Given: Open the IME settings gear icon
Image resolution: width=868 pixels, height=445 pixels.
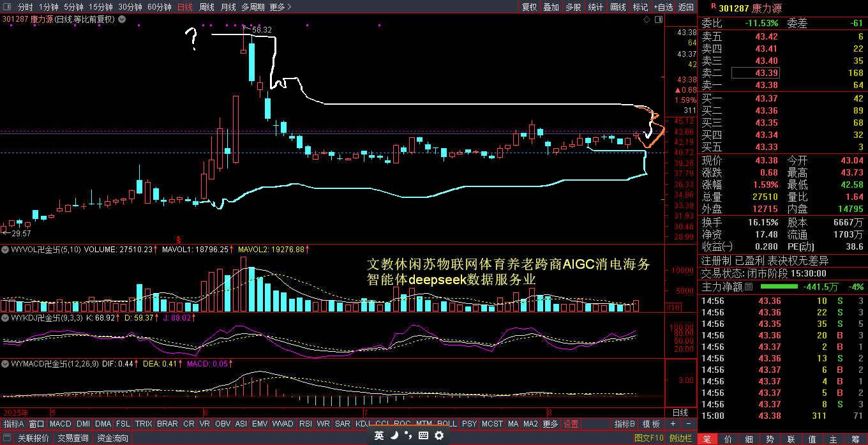Looking at the screenshot, I should point(439,435).
